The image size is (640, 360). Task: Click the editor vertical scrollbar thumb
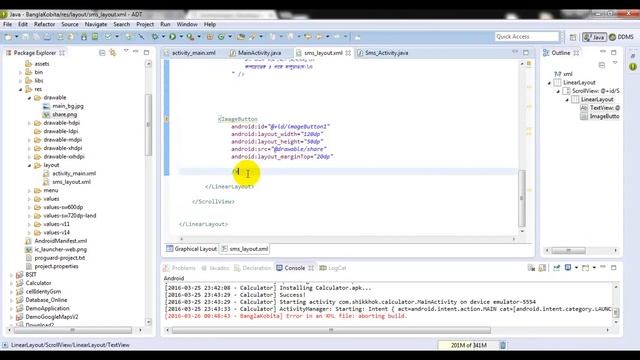point(522,198)
